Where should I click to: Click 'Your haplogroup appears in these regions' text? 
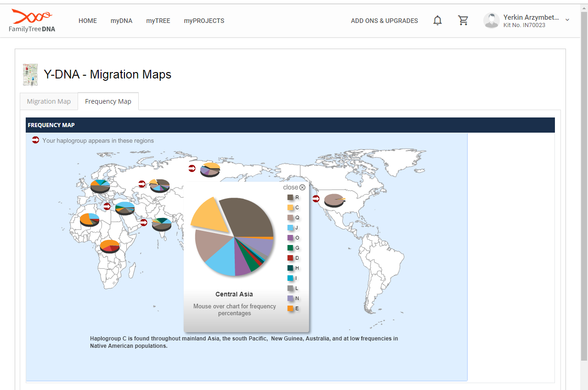click(x=98, y=140)
